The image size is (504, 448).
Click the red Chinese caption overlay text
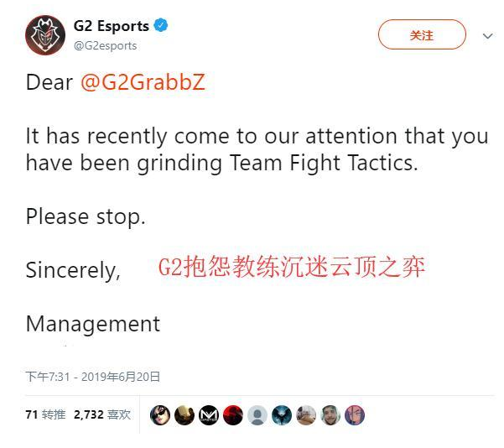coord(292,267)
